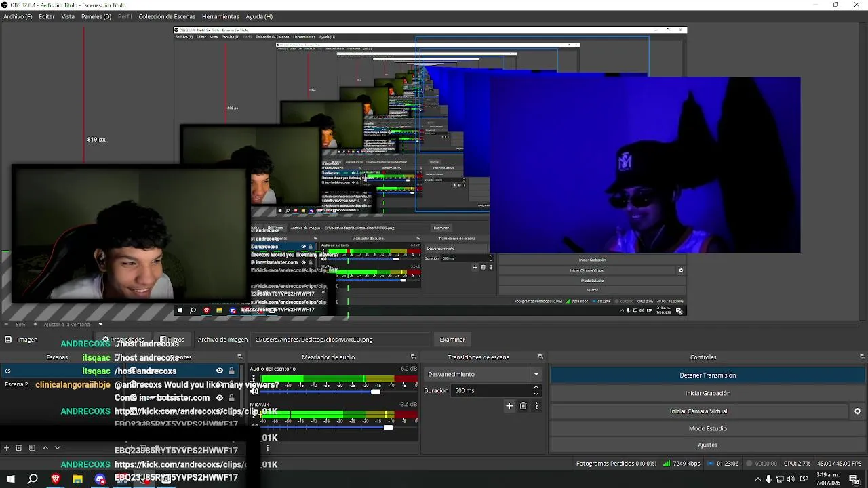
Task: Open Ajustes from Controles panel
Action: tap(707, 445)
